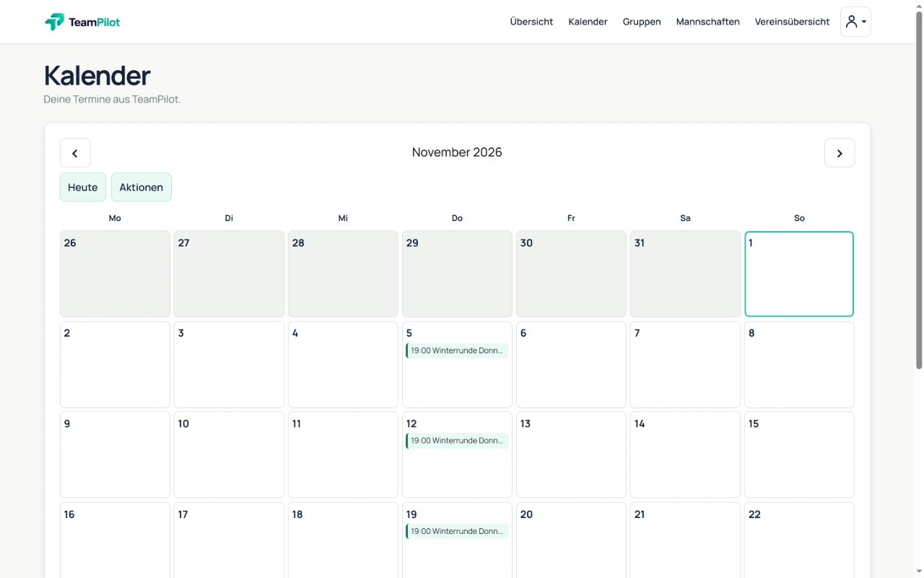
Task: Click the Mo weekday header
Action: point(115,218)
